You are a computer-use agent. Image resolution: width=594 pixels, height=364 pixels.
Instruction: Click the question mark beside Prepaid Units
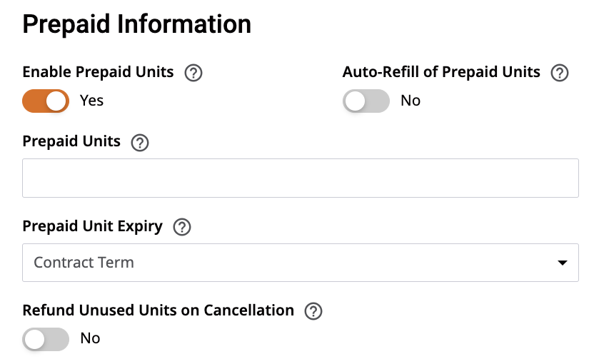(x=140, y=143)
